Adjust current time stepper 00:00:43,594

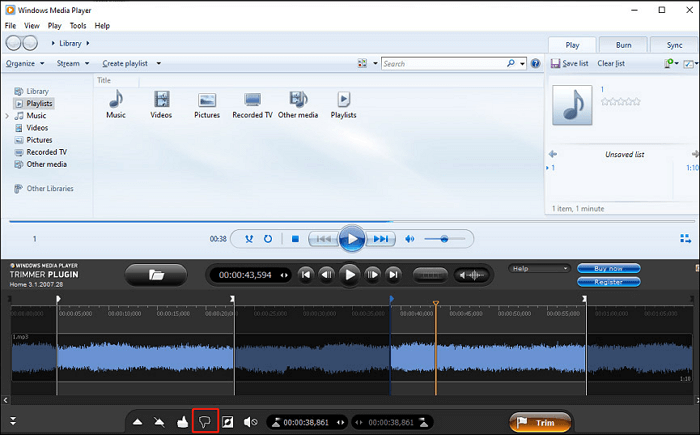point(284,275)
